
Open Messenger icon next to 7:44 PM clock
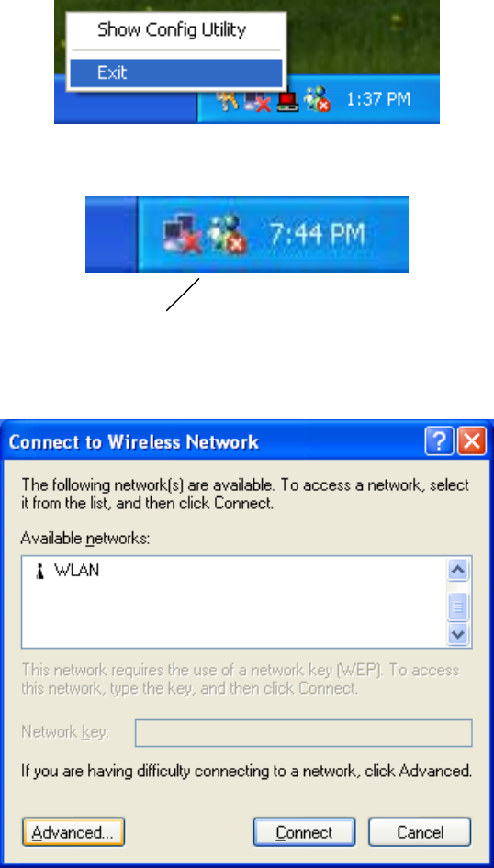point(227,234)
